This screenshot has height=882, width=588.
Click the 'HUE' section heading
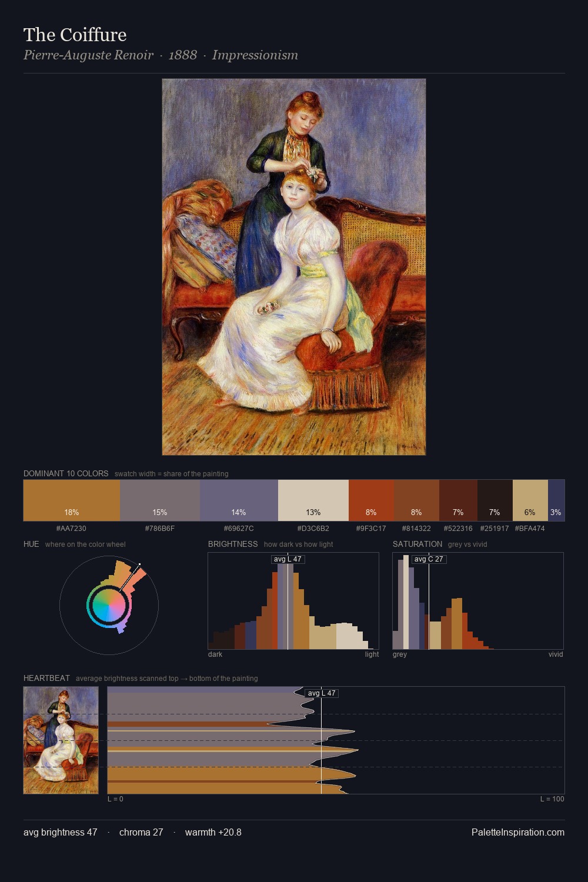pyautogui.click(x=31, y=544)
